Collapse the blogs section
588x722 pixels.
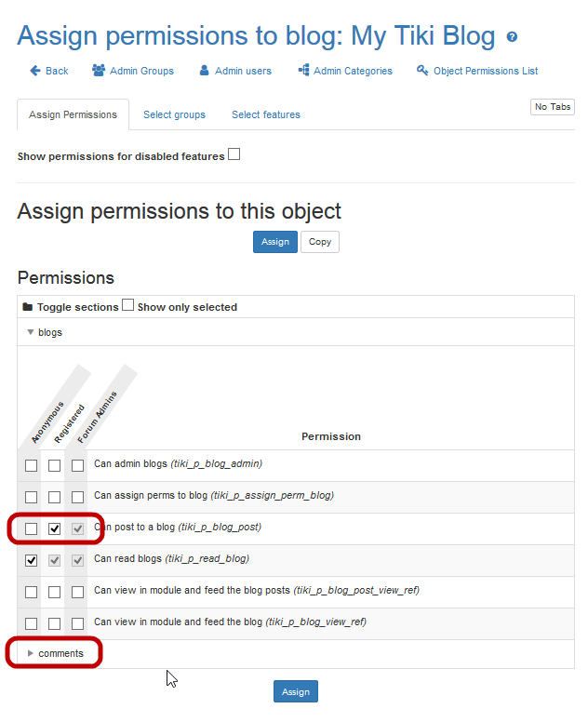point(31,332)
